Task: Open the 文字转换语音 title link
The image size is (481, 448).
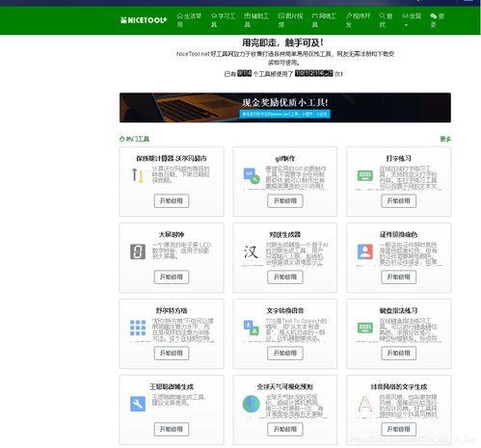Action: pos(285,310)
